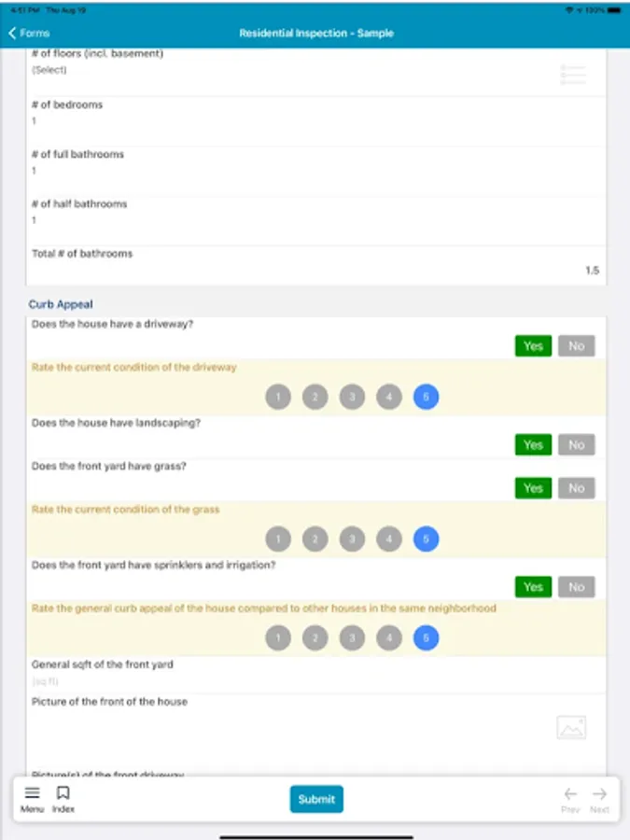Go to previous page arrow
The image size is (630, 840).
(x=570, y=794)
